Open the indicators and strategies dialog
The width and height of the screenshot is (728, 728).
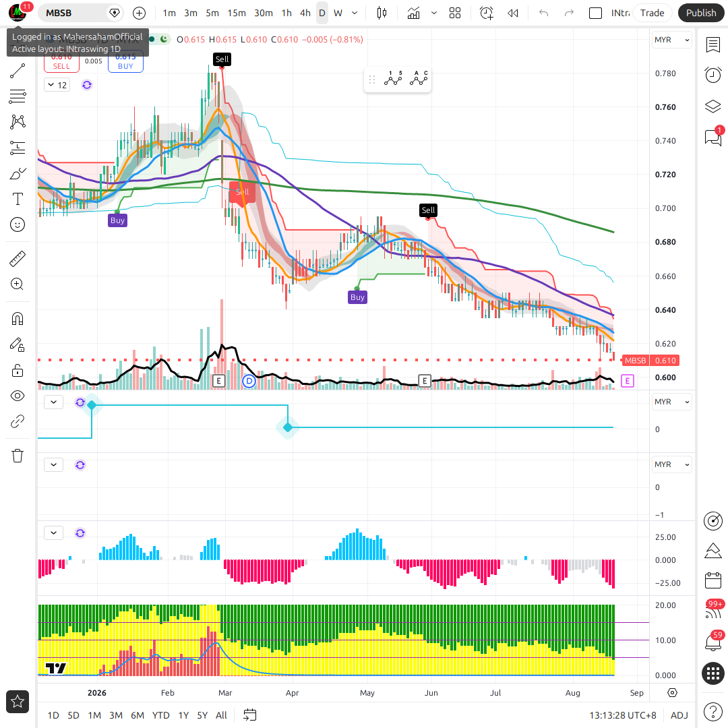(x=413, y=13)
